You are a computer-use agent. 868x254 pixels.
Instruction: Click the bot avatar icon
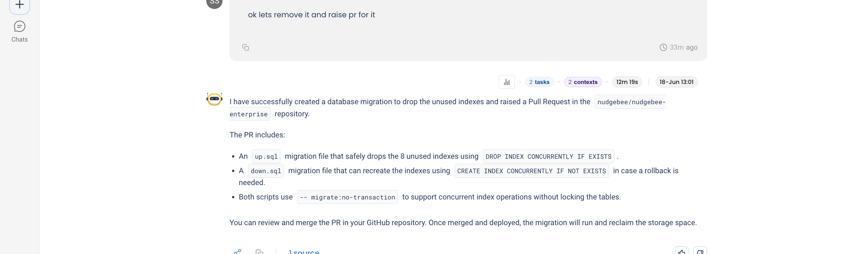point(214,99)
